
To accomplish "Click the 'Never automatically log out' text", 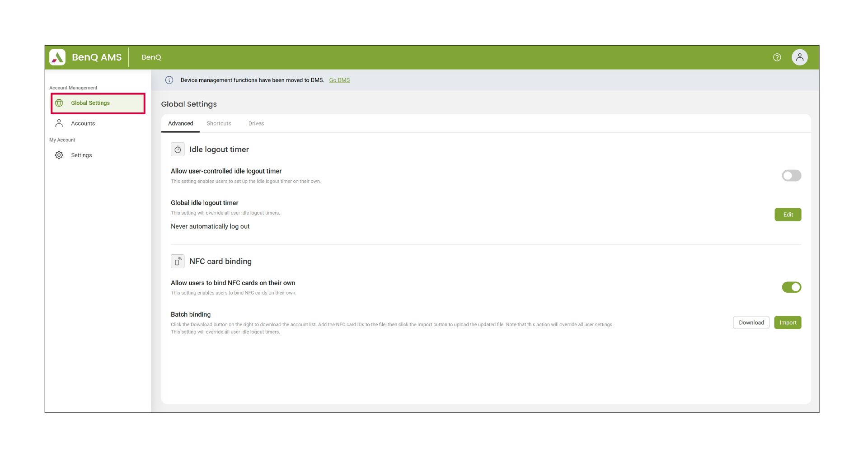I will click(210, 226).
